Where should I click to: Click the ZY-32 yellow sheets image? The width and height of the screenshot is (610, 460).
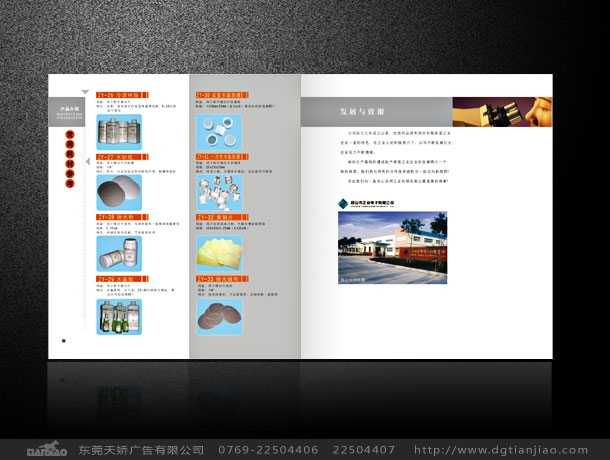(221, 248)
